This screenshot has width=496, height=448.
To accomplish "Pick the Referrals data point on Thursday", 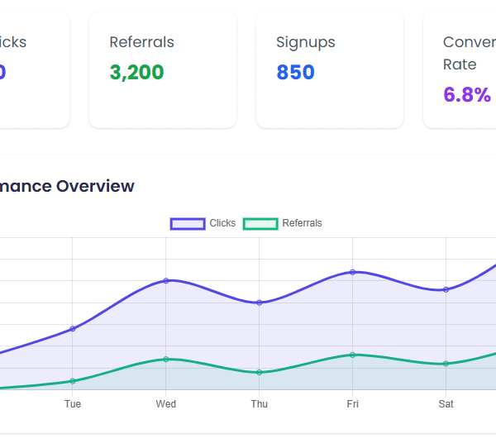I will (260, 372).
